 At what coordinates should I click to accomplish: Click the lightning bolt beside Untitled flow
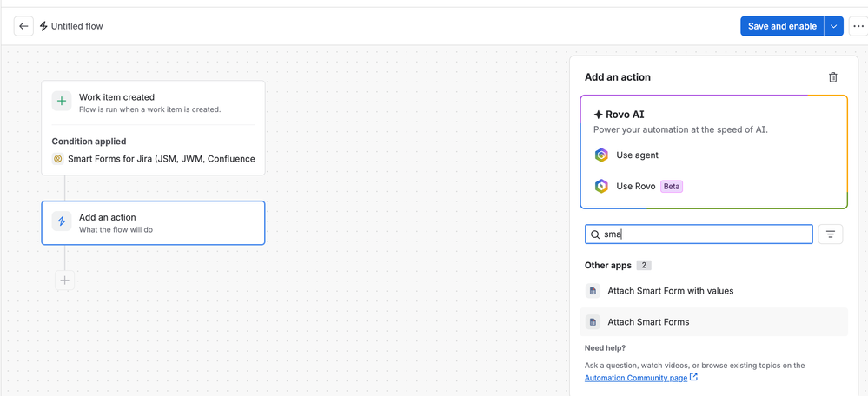(43, 26)
